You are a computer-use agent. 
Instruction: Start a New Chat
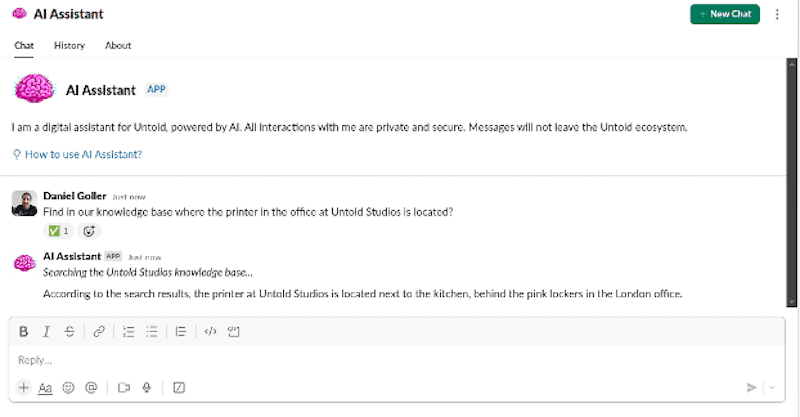724,14
